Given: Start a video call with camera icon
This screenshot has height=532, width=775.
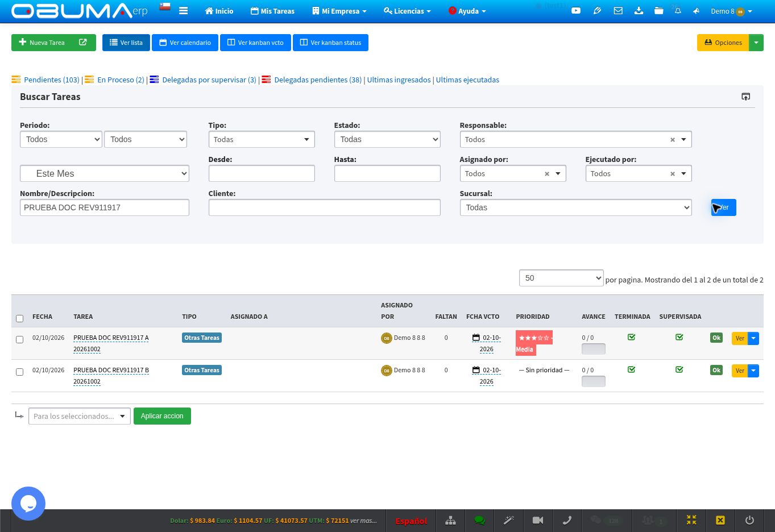Looking at the screenshot, I should point(538,521).
